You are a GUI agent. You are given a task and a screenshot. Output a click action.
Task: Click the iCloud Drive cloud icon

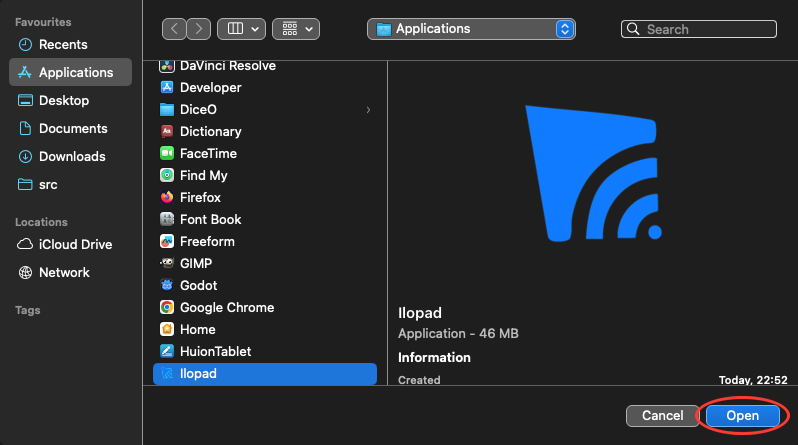point(25,244)
